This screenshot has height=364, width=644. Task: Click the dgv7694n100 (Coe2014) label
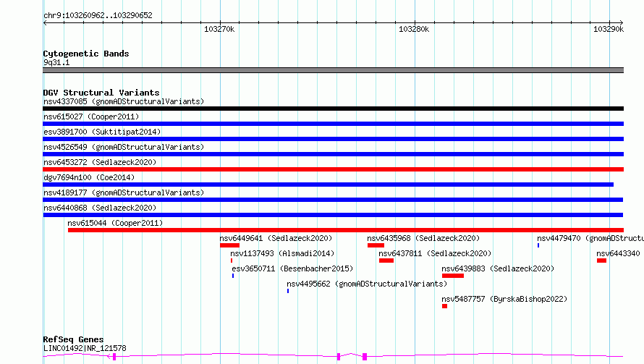pos(89,177)
